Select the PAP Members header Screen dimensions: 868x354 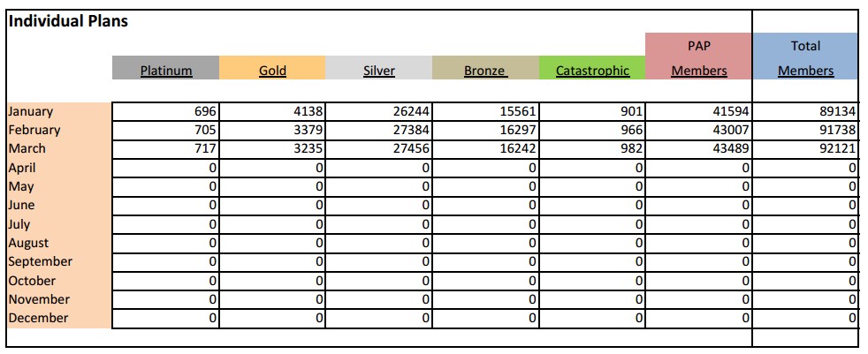[698, 58]
